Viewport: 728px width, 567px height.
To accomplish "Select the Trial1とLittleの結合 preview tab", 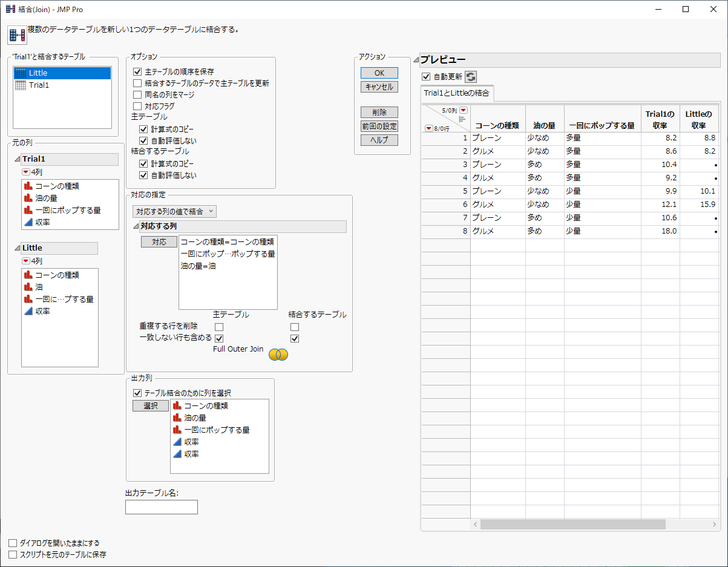I will coord(457,93).
